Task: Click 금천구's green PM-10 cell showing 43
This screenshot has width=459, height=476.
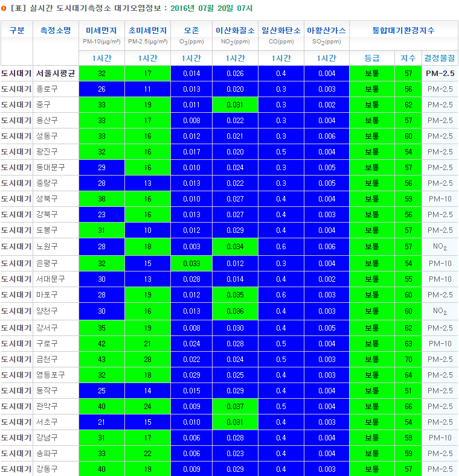Action: point(101,359)
